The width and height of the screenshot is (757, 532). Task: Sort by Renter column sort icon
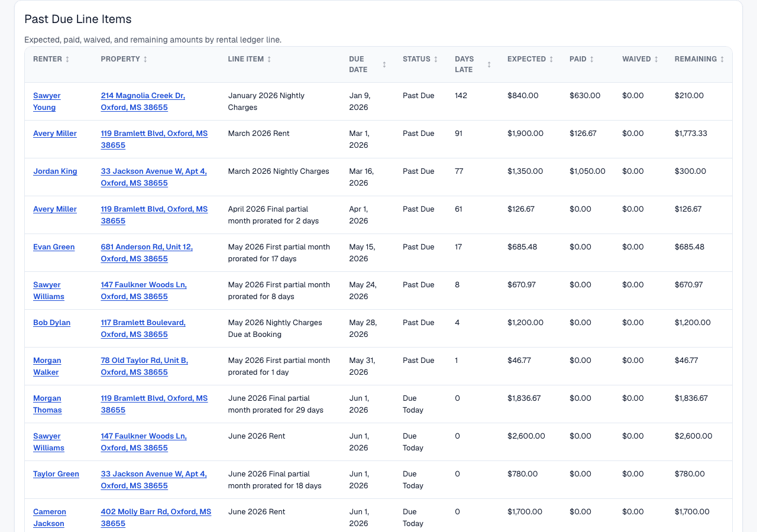[67, 59]
